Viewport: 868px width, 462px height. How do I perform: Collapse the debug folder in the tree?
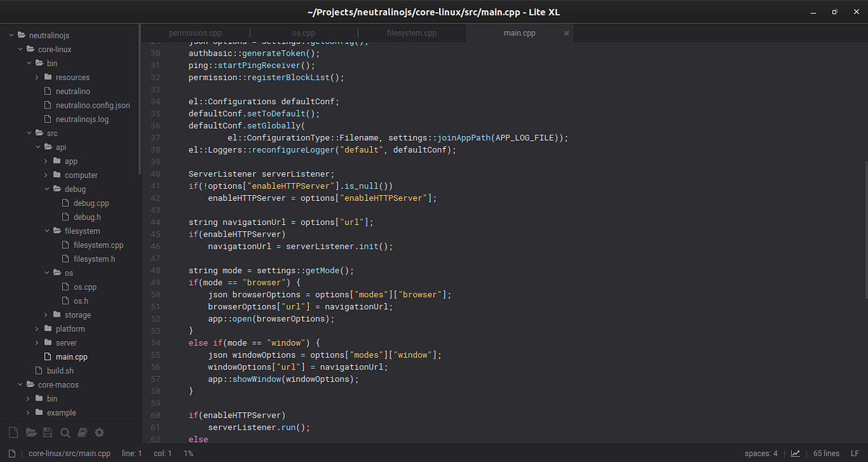[46, 189]
